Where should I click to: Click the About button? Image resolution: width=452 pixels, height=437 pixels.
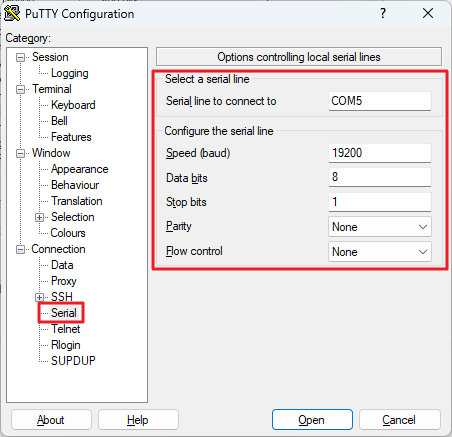51,420
